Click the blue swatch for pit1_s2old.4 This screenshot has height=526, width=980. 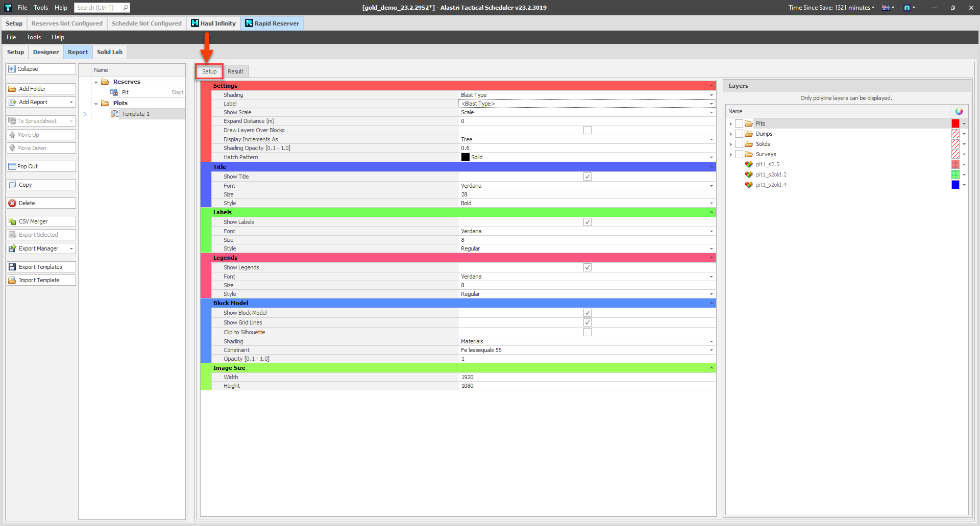point(955,185)
